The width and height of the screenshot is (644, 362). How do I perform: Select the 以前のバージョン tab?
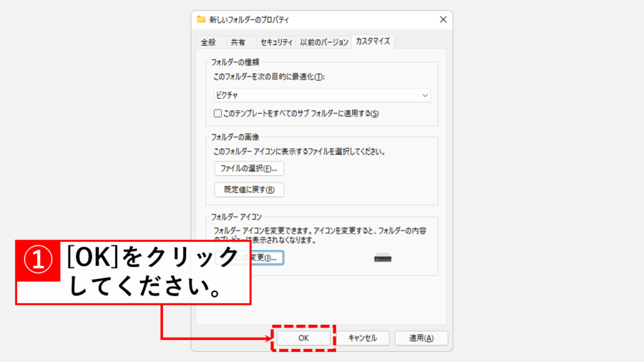tap(324, 43)
